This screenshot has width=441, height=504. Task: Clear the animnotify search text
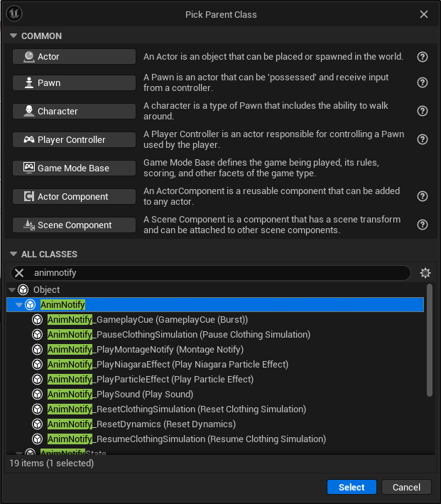click(19, 273)
